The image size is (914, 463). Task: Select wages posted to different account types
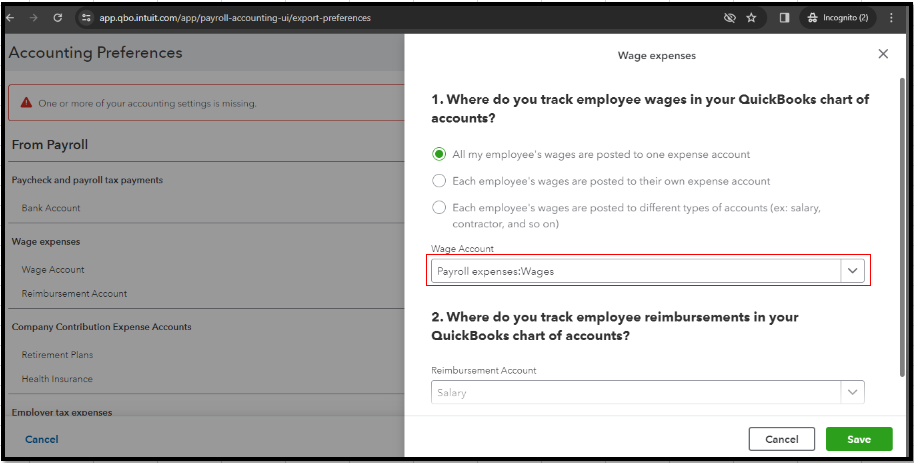439,208
